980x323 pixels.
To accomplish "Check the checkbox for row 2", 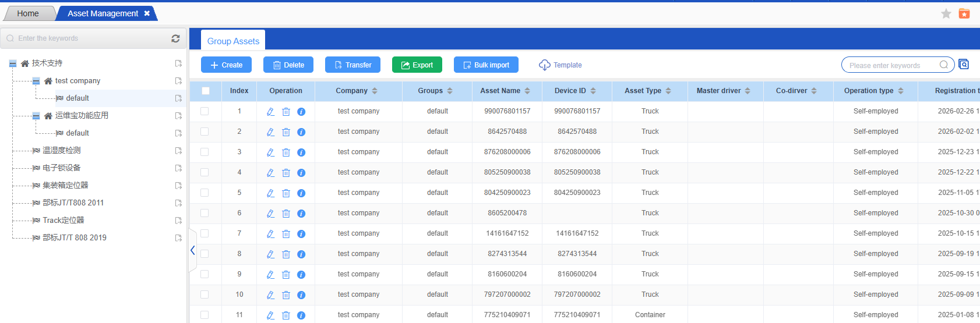I will [205, 132].
